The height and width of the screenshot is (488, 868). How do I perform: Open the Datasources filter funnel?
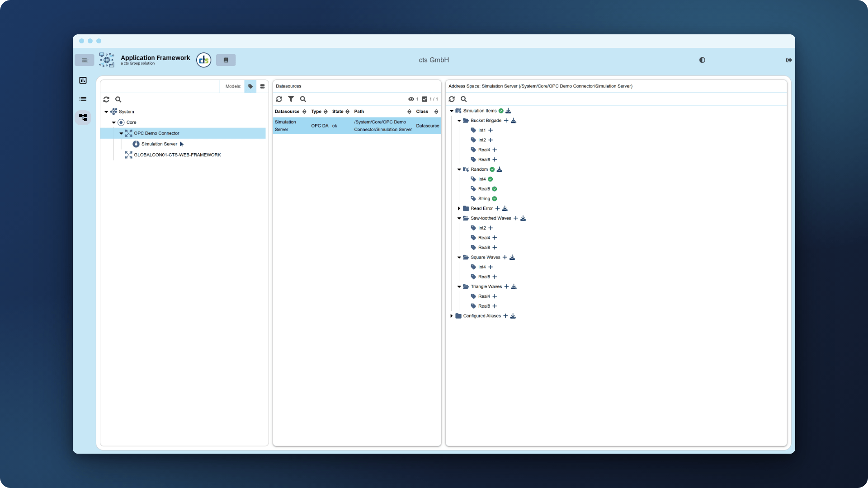coord(291,99)
